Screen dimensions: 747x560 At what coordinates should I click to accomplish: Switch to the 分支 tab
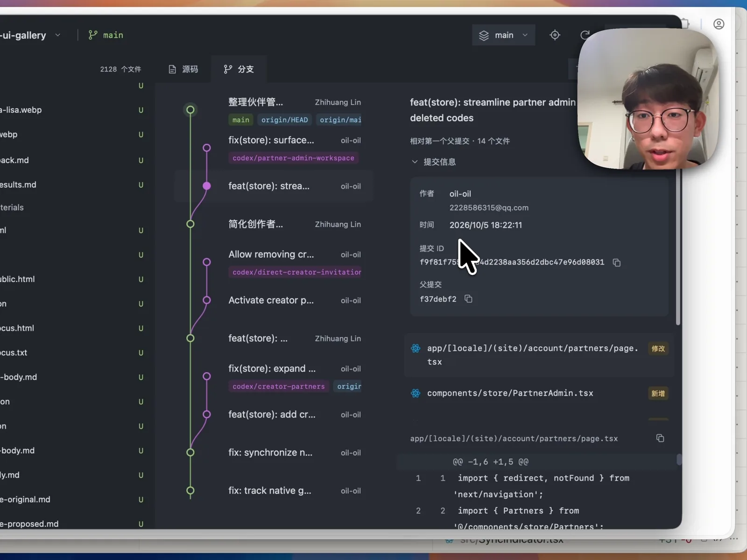tap(239, 69)
